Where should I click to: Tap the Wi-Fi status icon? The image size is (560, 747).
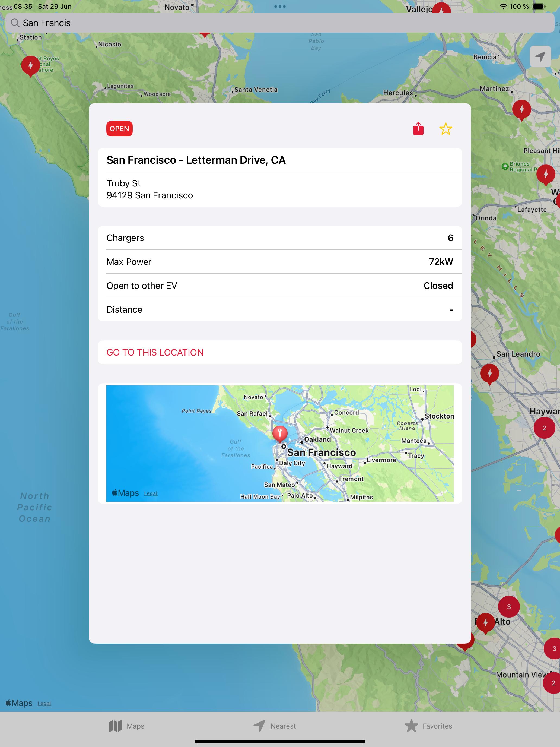click(x=503, y=7)
